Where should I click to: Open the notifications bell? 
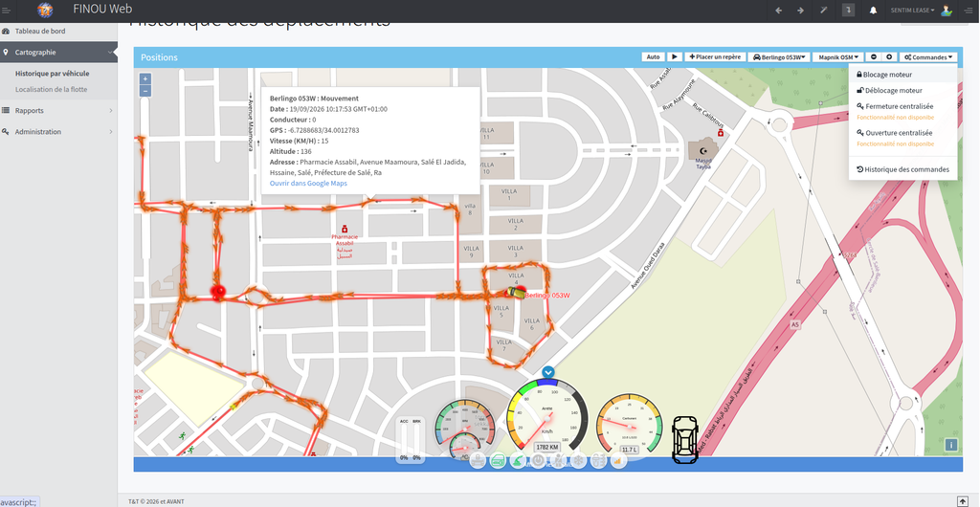pyautogui.click(x=873, y=10)
